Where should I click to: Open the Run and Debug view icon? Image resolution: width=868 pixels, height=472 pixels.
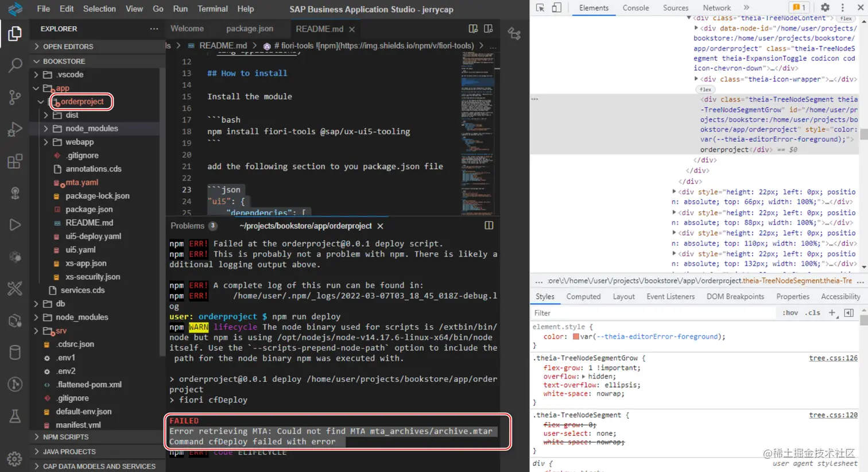[x=15, y=129]
